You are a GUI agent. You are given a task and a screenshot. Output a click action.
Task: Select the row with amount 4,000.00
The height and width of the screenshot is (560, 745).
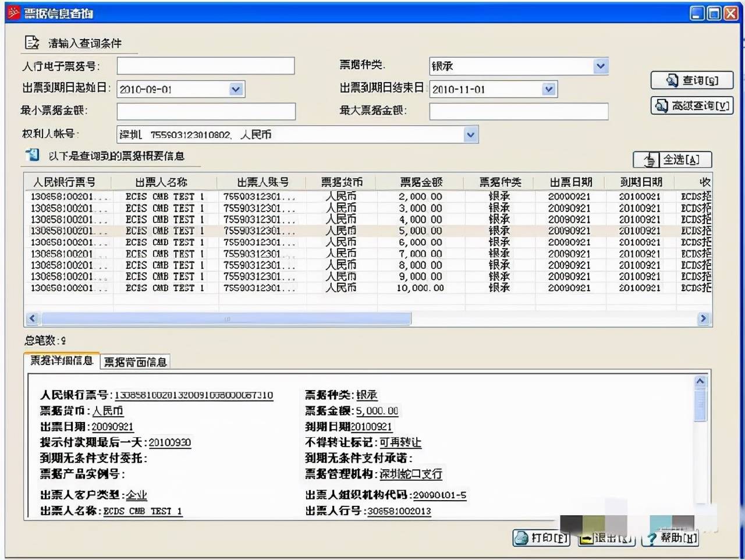[x=368, y=219]
